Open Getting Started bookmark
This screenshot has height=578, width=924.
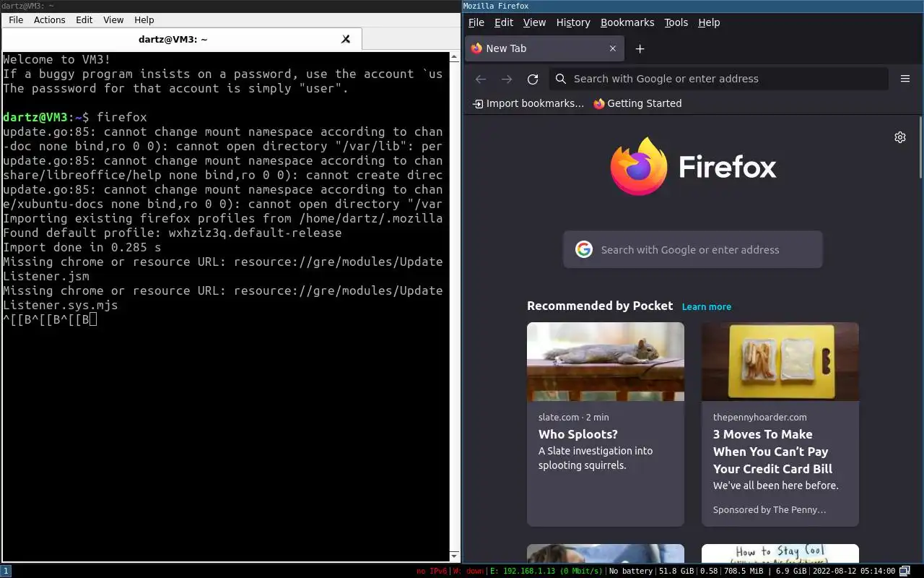[637, 103]
